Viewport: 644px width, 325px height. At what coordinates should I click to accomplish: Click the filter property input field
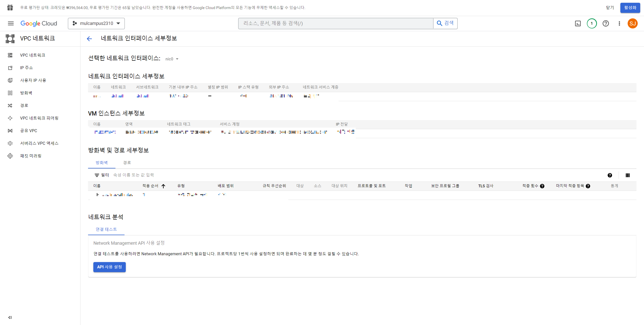pyautogui.click(x=133, y=175)
